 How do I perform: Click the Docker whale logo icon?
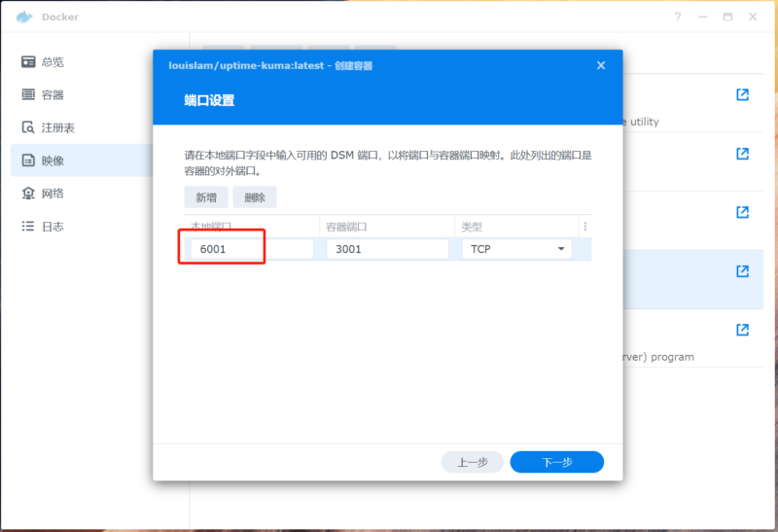click(23, 18)
